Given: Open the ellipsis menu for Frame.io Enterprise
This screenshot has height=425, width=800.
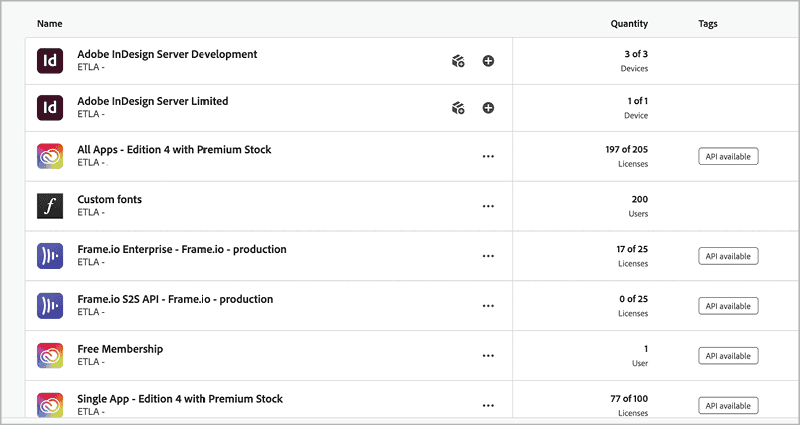Looking at the screenshot, I should [488, 256].
